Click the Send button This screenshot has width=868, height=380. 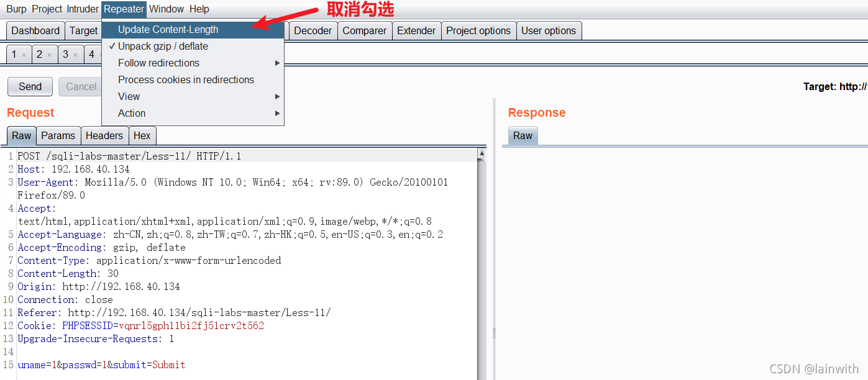pyautogui.click(x=30, y=87)
